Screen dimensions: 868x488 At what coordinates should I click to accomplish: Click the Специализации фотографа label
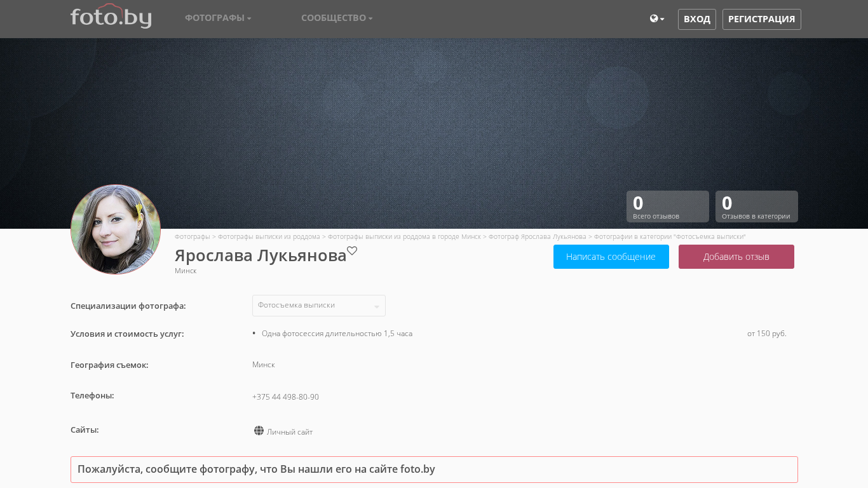point(128,306)
